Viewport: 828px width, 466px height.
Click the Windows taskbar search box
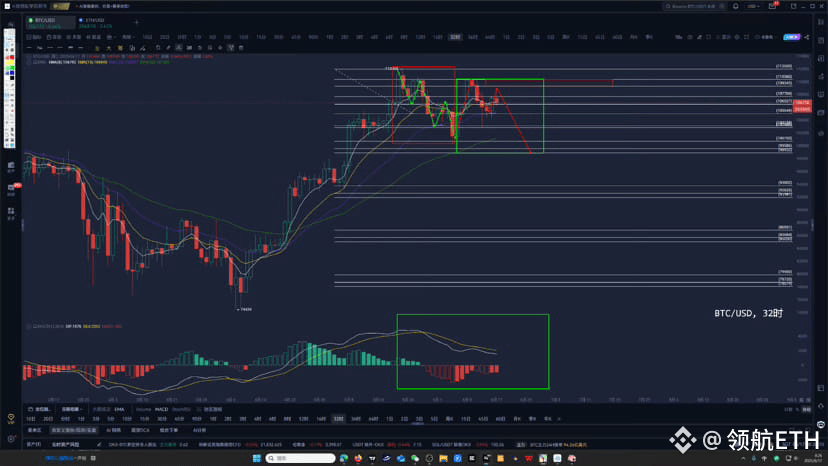coord(300,458)
